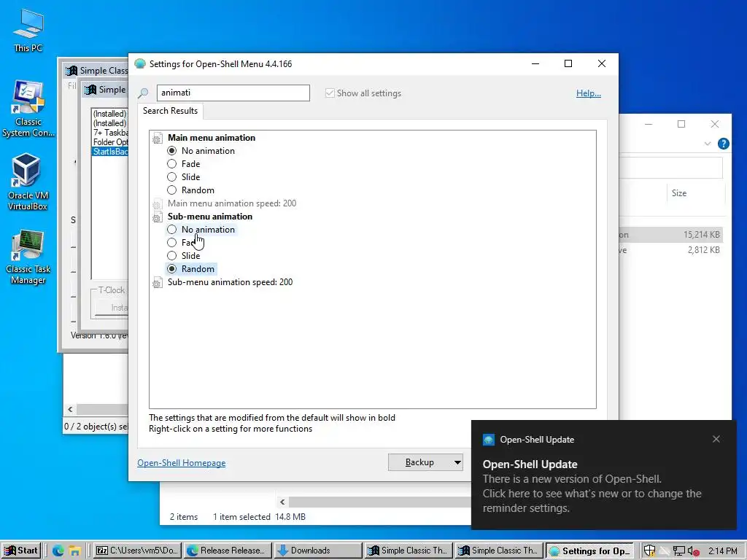Image resolution: width=747 pixels, height=560 pixels.
Task: Click the Open-Shell Update notification icon
Action: 488,440
